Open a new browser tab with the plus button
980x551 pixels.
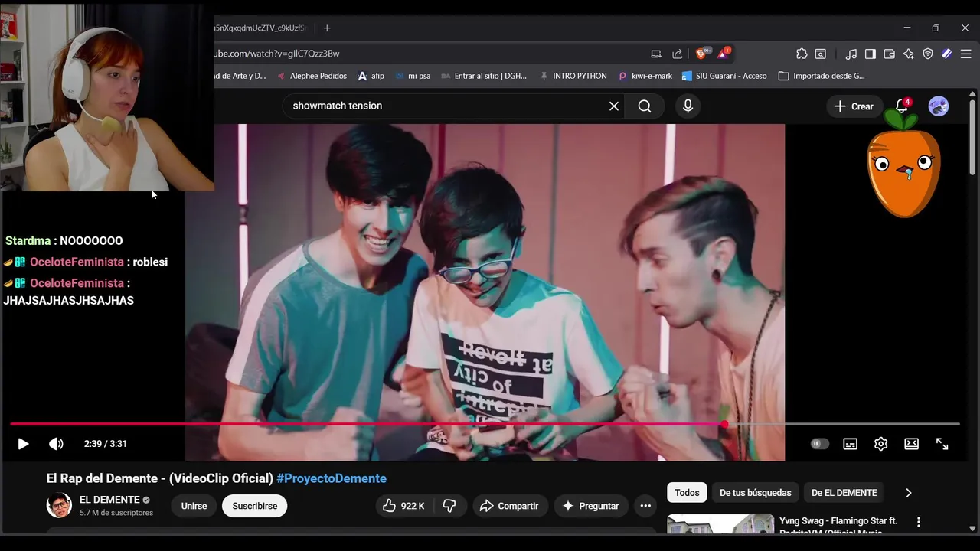[x=327, y=28]
